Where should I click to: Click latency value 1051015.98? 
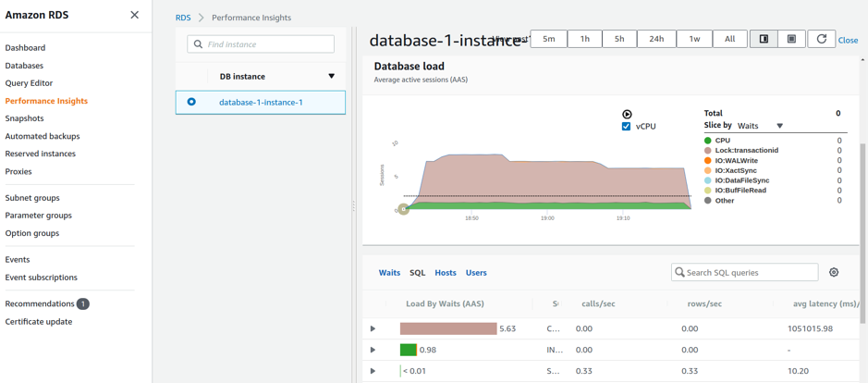[810, 328]
